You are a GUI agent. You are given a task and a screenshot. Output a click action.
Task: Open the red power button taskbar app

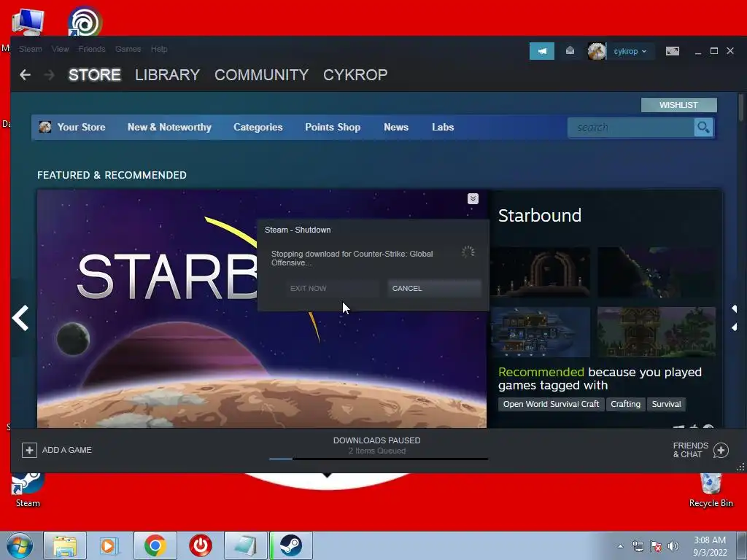(201, 545)
